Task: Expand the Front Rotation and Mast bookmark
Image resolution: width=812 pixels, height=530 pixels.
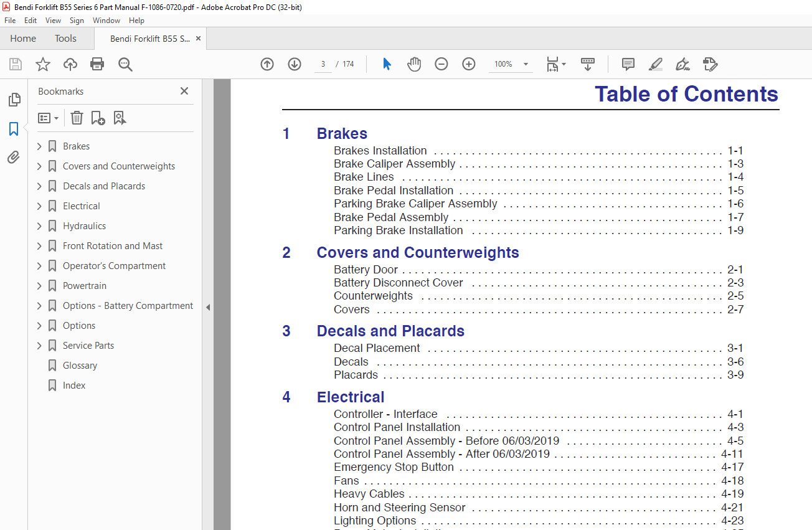Action: (x=39, y=246)
